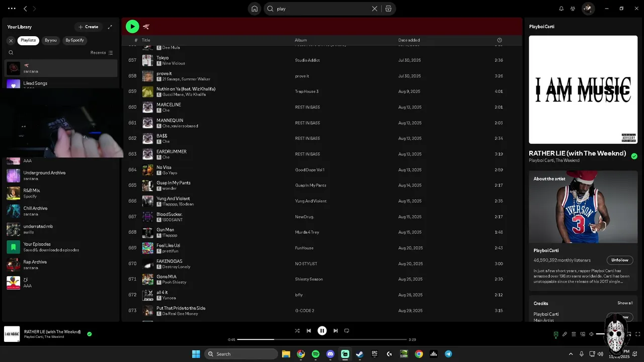Toggle shuffle in the player bar

[297, 331]
